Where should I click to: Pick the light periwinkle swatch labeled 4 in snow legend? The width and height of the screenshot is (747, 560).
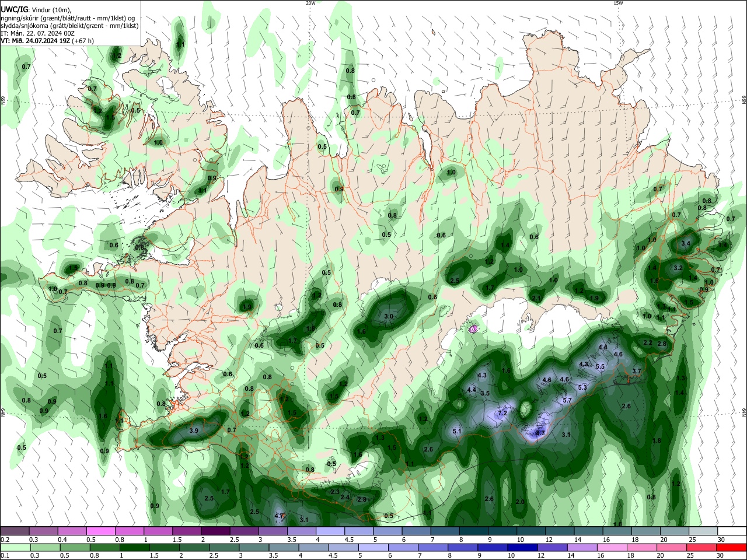tap(330, 531)
